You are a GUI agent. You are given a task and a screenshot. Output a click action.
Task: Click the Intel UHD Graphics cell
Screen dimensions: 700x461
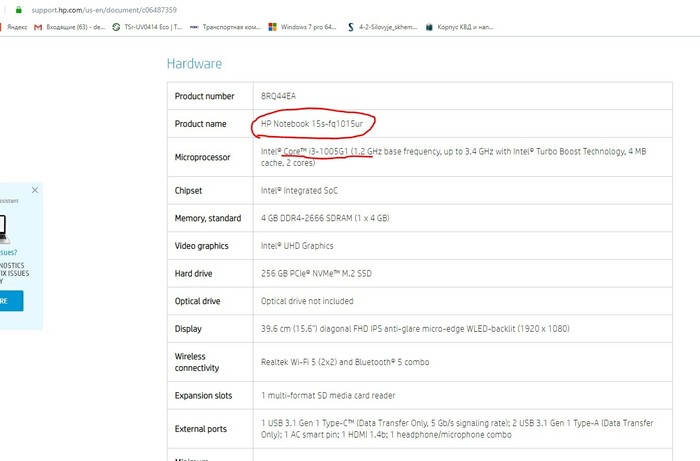(296, 245)
